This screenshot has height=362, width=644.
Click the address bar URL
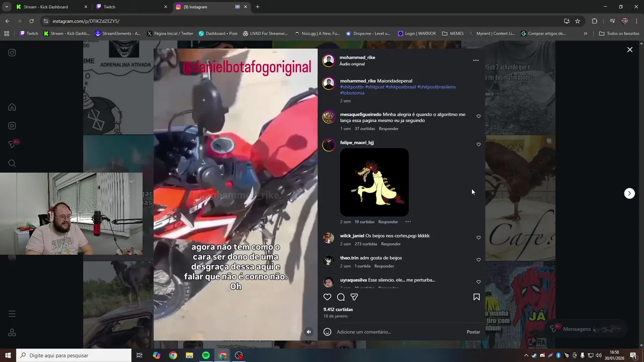(86, 21)
